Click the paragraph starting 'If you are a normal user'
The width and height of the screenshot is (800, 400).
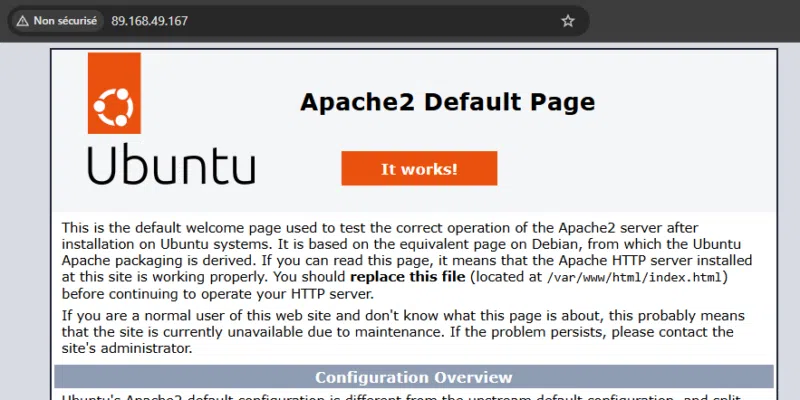point(403,332)
